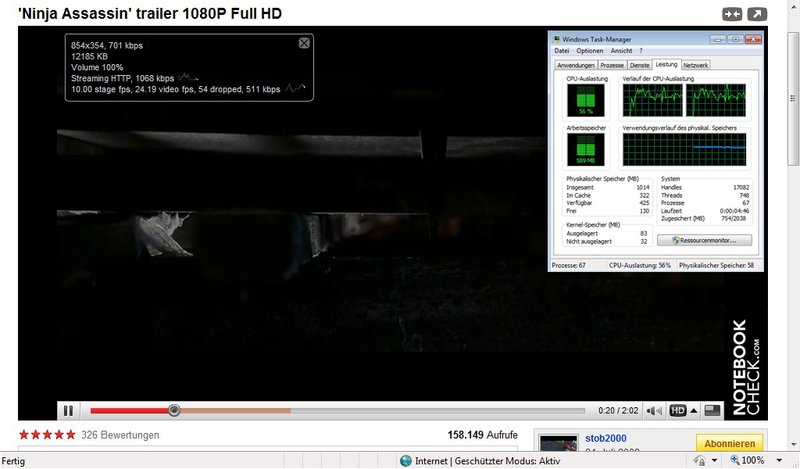The width and height of the screenshot is (800, 469).
Task: Click the Internet globe icon in status bar
Action: point(406,461)
